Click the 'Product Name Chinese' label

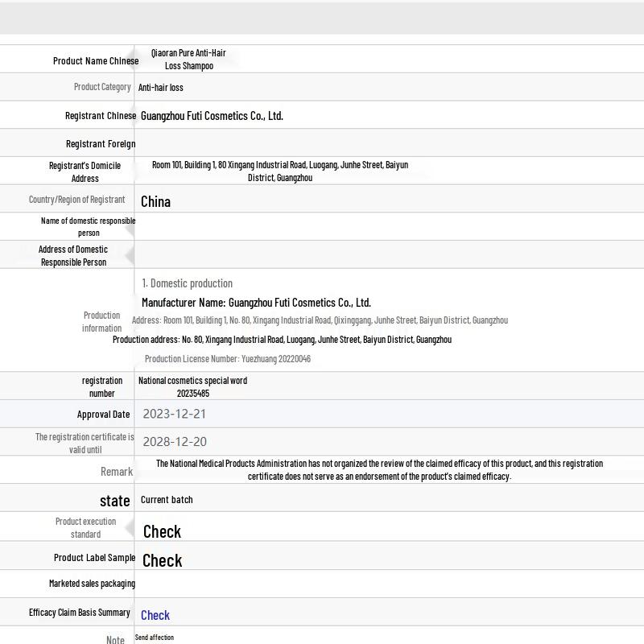click(96, 61)
